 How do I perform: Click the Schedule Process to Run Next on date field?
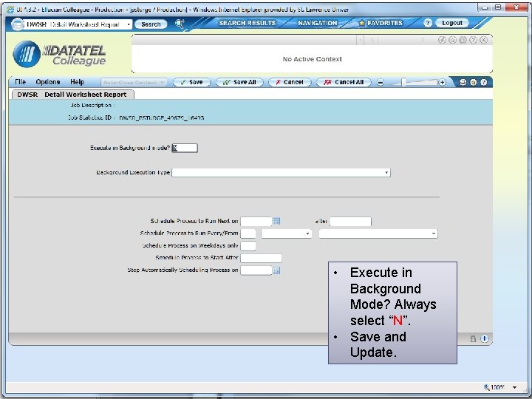(x=256, y=222)
